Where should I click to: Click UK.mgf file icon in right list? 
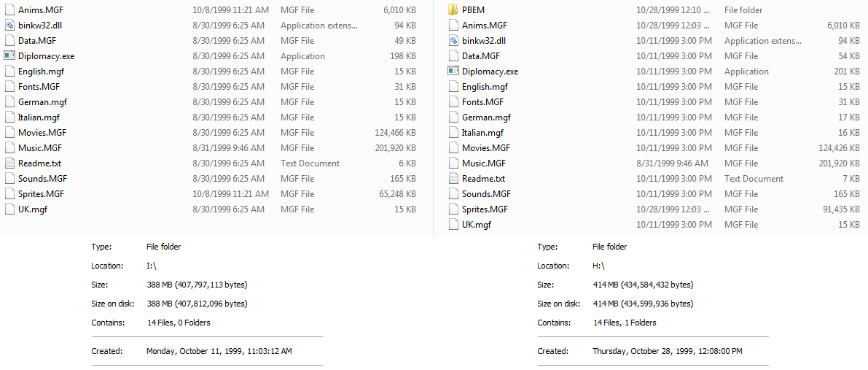point(453,225)
